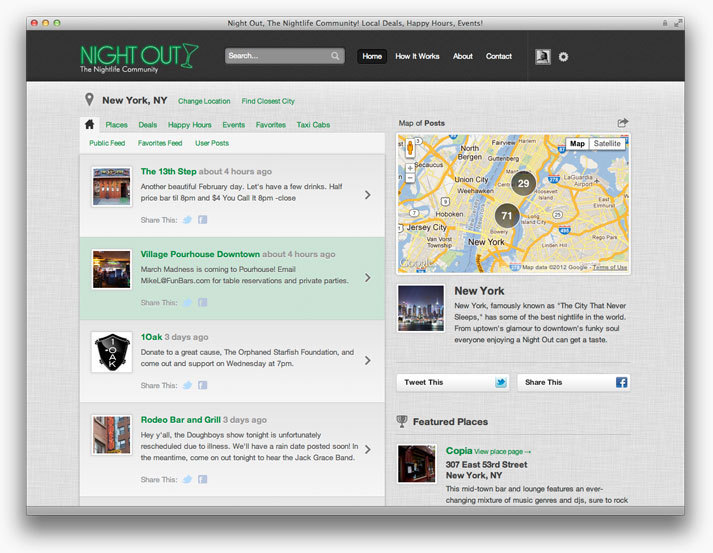
Task: Switch to the Deals tab
Action: 148,125
